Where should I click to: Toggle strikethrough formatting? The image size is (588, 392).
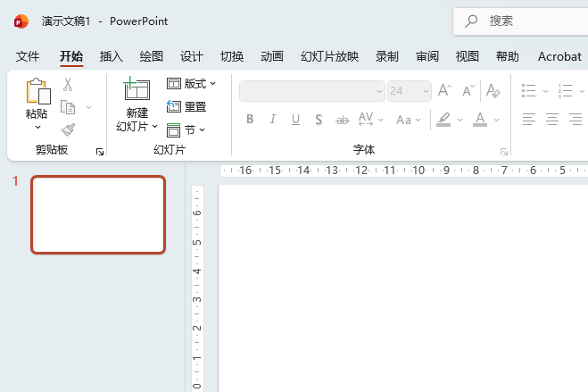pyautogui.click(x=343, y=120)
